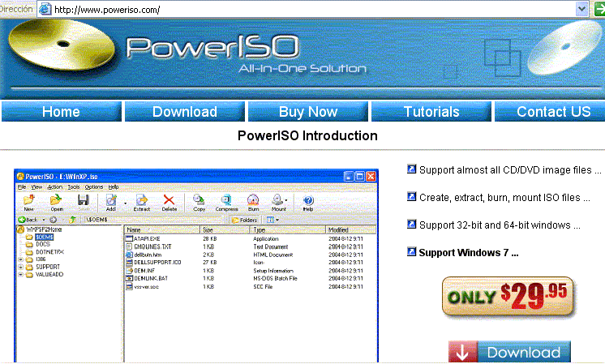This screenshot has width=605, height=364.
Task: Toggle the Folders button in PowerISO
Action: point(244,220)
